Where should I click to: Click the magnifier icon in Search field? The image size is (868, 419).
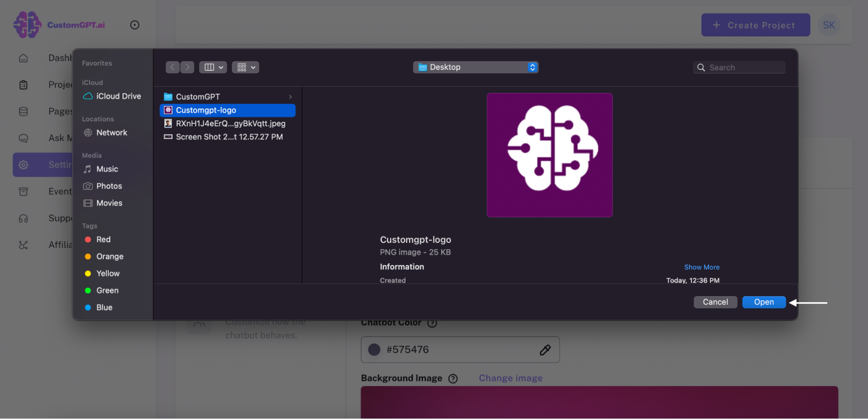[701, 68]
